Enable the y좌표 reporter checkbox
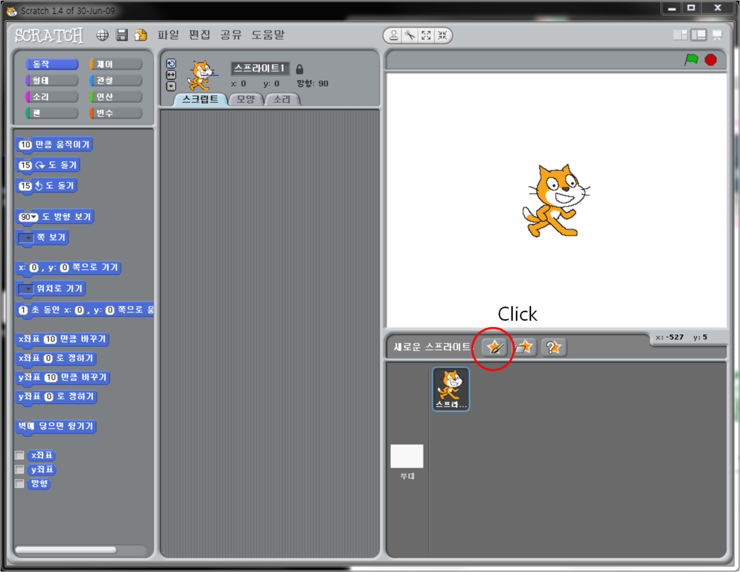 click(19, 470)
